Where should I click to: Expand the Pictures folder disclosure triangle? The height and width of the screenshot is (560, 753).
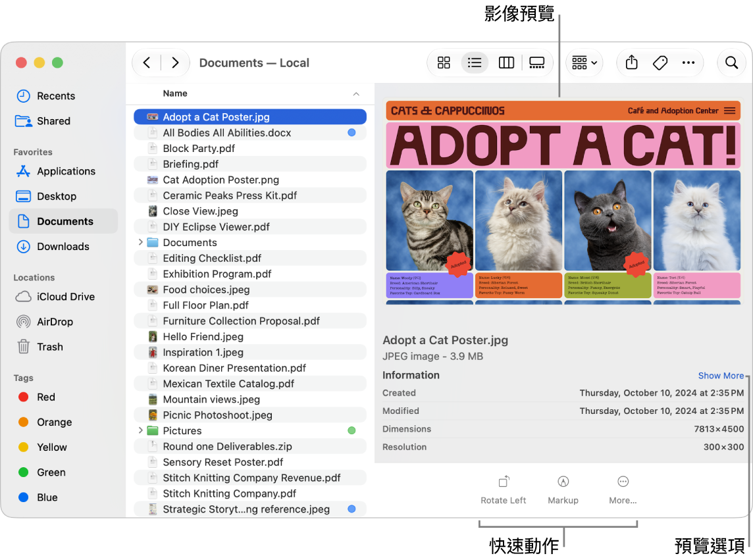pyautogui.click(x=140, y=430)
